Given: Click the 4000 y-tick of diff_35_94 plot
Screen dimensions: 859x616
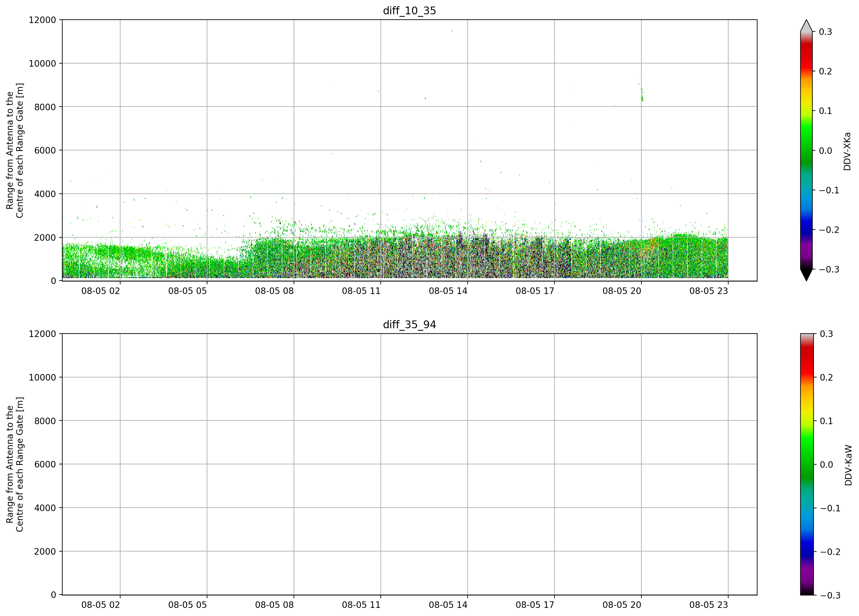Looking at the screenshot, I should [45, 508].
